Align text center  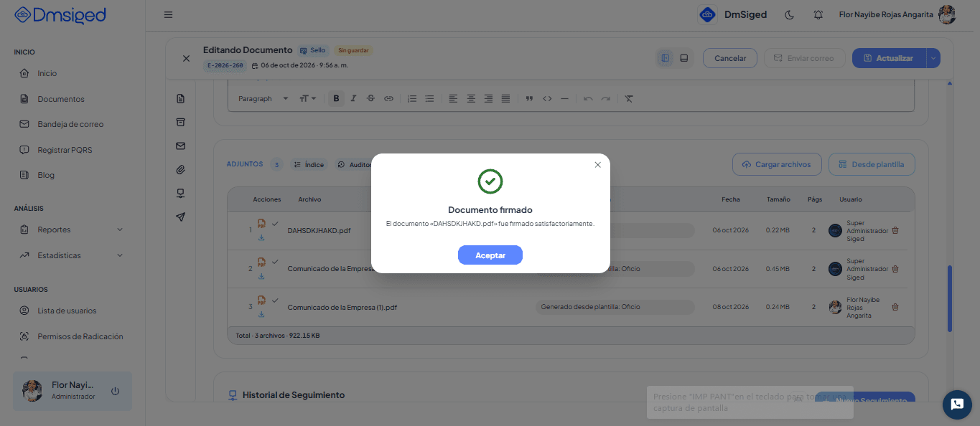[x=471, y=98]
